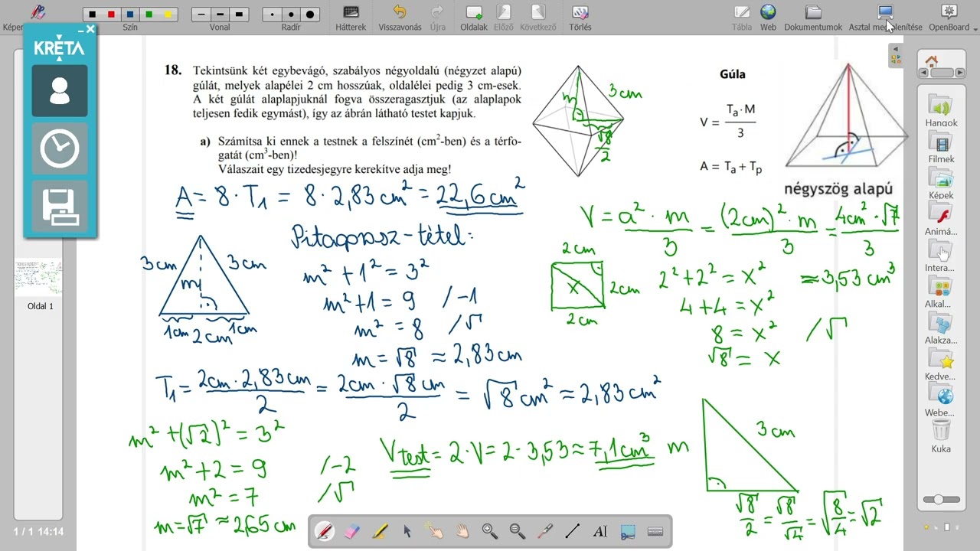Click the zoom out magnifier

(x=518, y=531)
